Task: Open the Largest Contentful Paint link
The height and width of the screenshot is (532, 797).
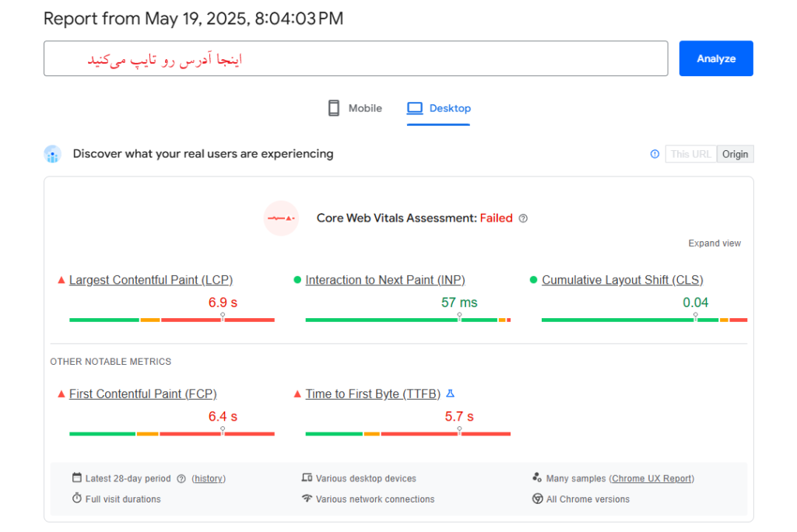Action: pyautogui.click(x=150, y=280)
